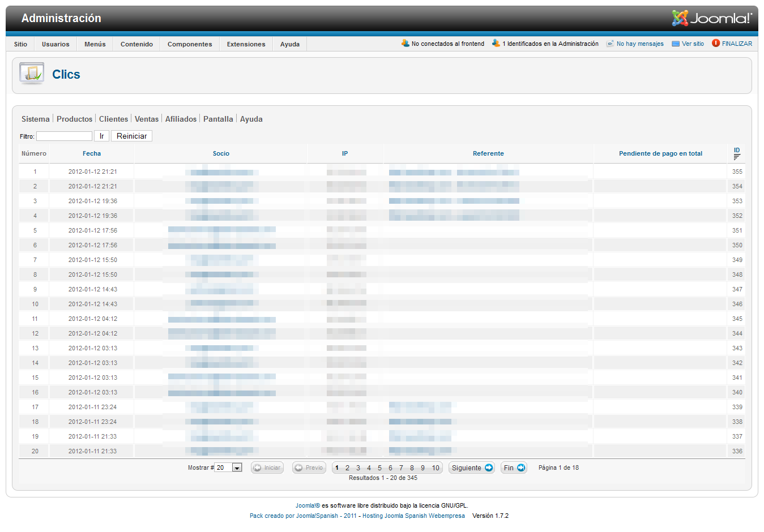The image size is (764, 532).
Task: Open the Sistema submenu
Action: (36, 119)
